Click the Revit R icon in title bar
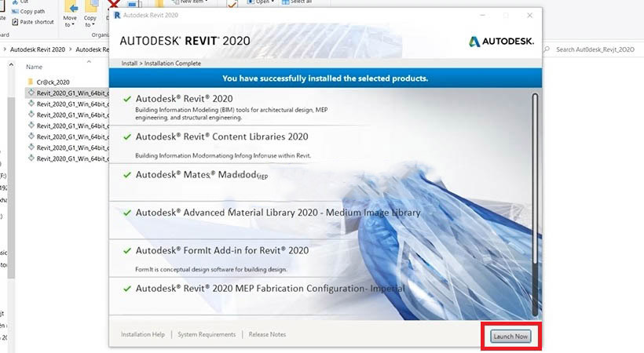Screen dimensions: 644x353 click(x=117, y=15)
